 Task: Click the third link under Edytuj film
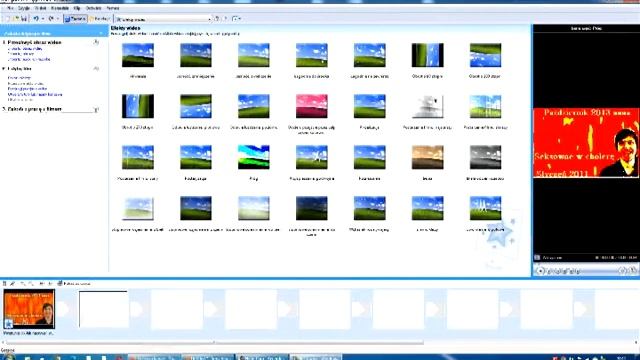27,89
